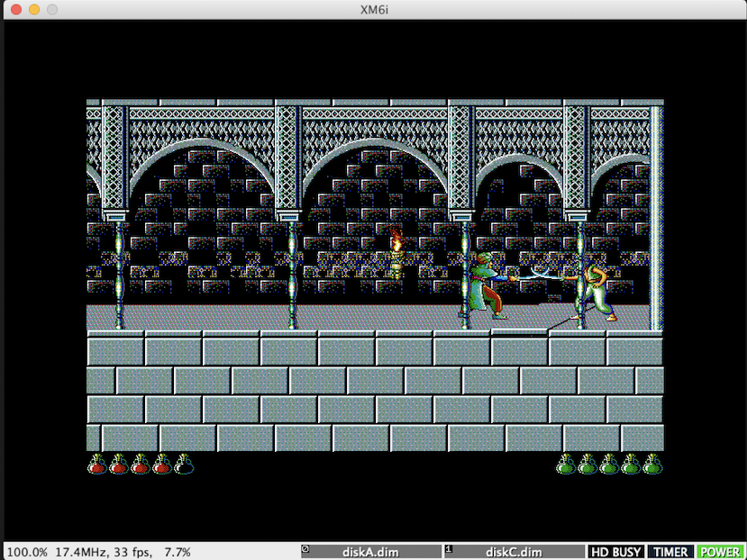The width and height of the screenshot is (747, 560).
Task: Select the diskA.dim floppy slot
Action: click(x=370, y=552)
